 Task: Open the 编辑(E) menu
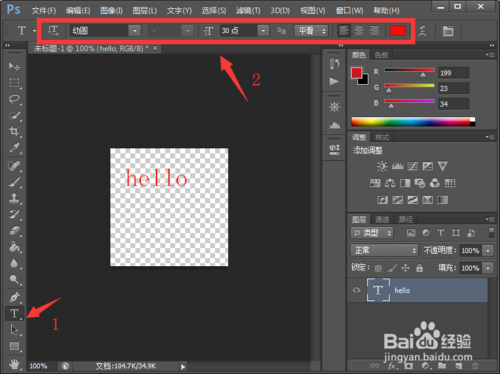coord(78,11)
